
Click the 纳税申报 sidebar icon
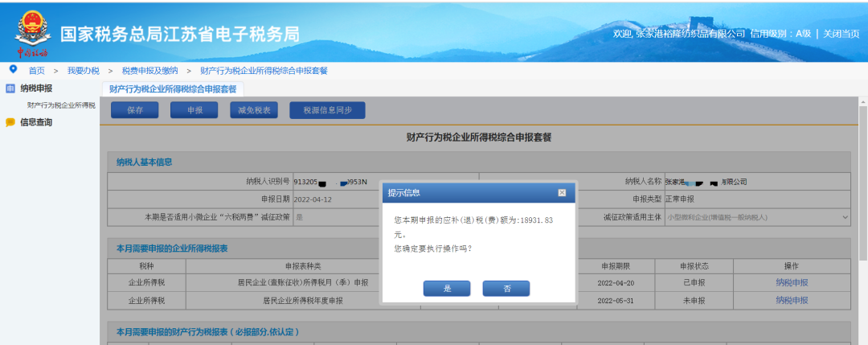[10, 88]
